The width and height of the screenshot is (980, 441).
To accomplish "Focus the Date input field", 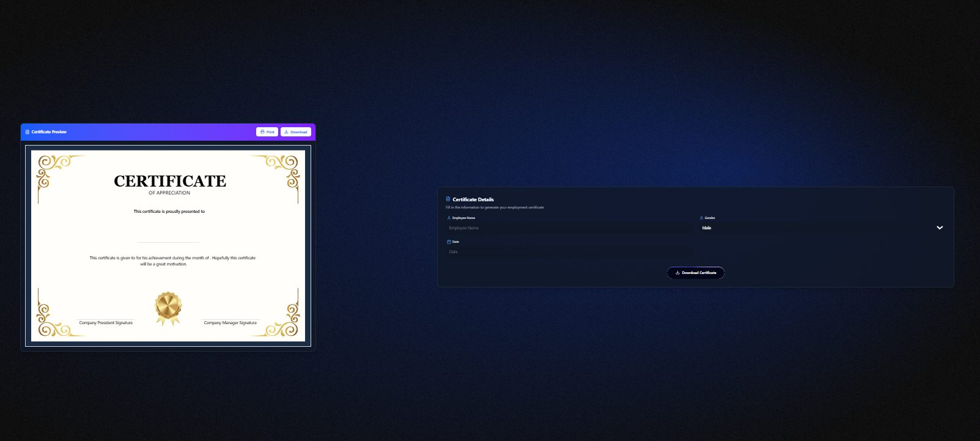I will 569,252.
